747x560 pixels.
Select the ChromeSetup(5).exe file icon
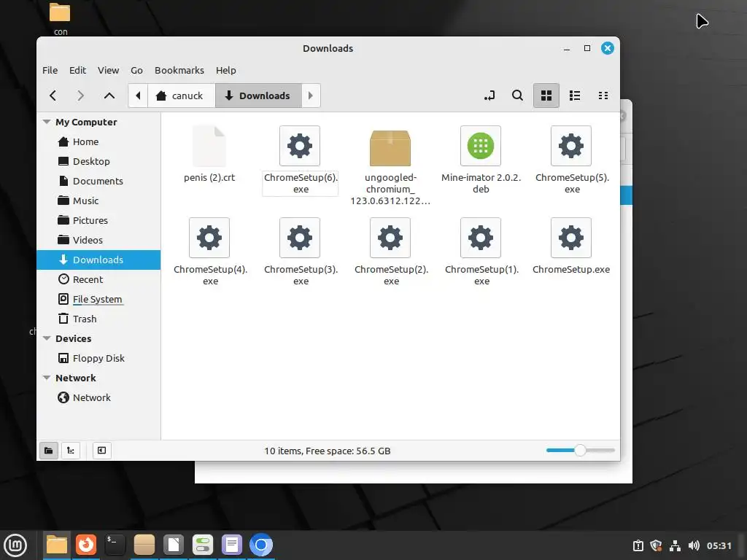coord(571,146)
